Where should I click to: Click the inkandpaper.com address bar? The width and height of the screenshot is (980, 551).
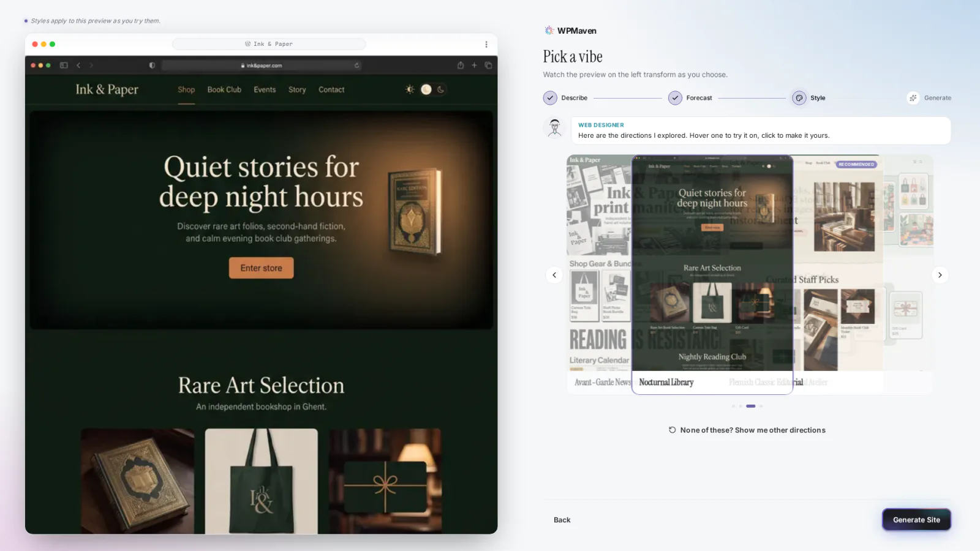coord(262,66)
